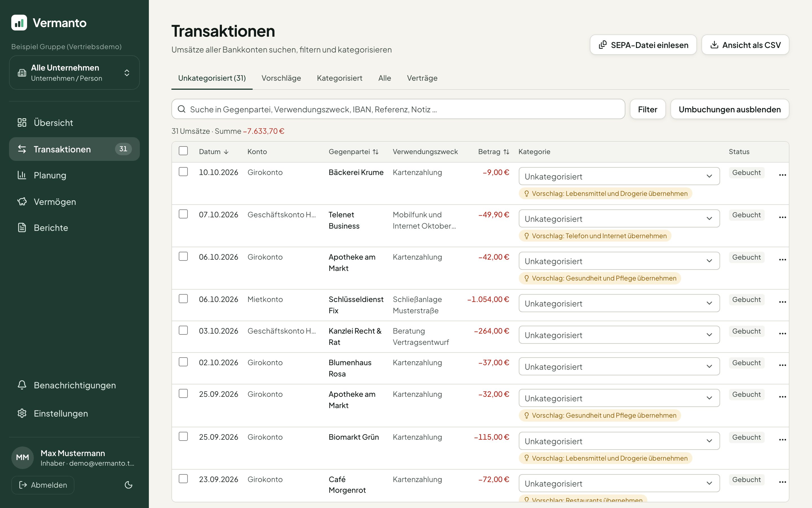Image resolution: width=812 pixels, height=508 pixels.
Task: Toggle dark mode moon icon
Action: 129,485
